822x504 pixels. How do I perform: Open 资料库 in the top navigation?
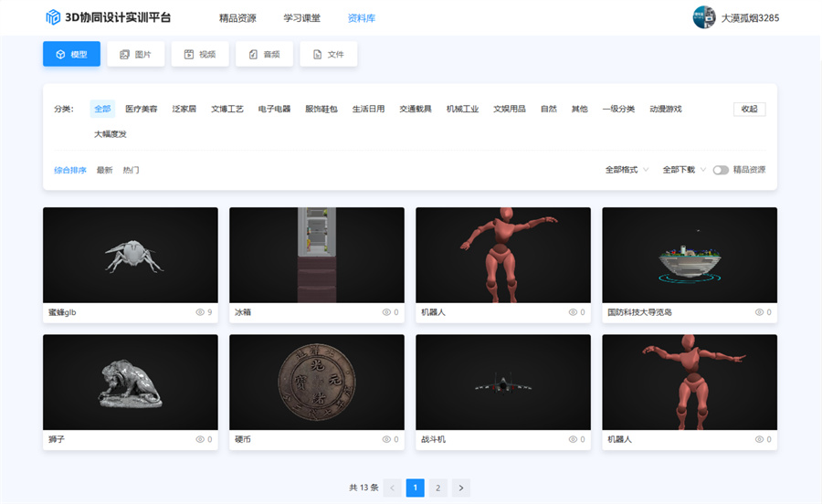tap(361, 18)
